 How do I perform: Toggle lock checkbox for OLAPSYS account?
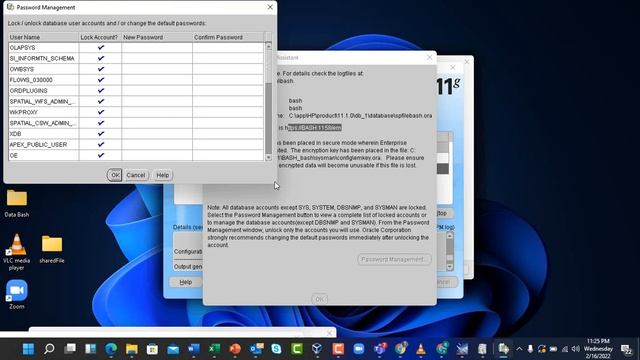[x=100, y=48]
